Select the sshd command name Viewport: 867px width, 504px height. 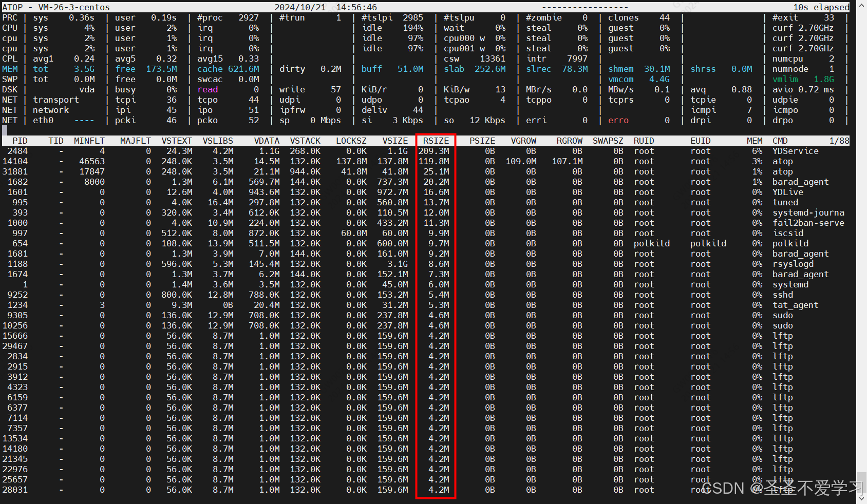(x=783, y=295)
